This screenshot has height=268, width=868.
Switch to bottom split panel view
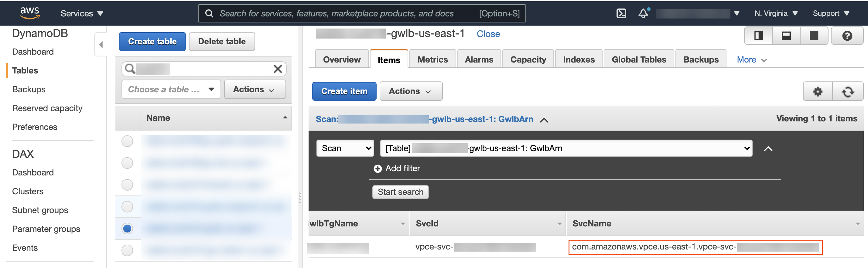click(786, 36)
